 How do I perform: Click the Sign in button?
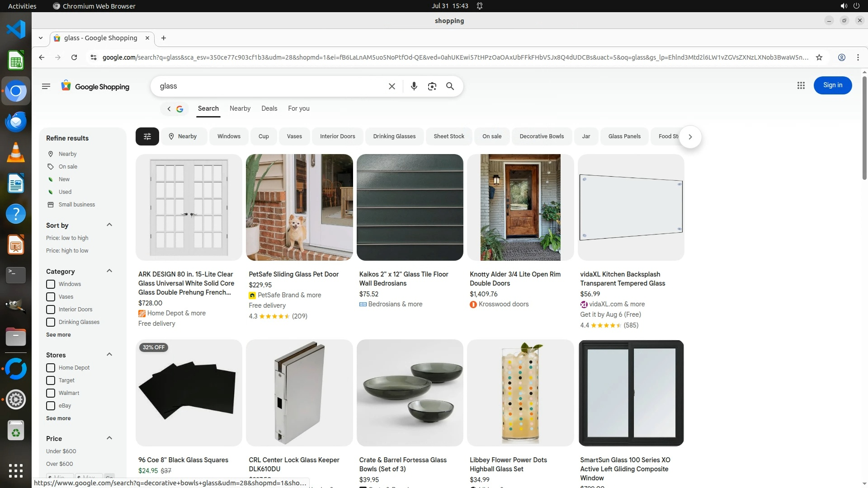832,85
